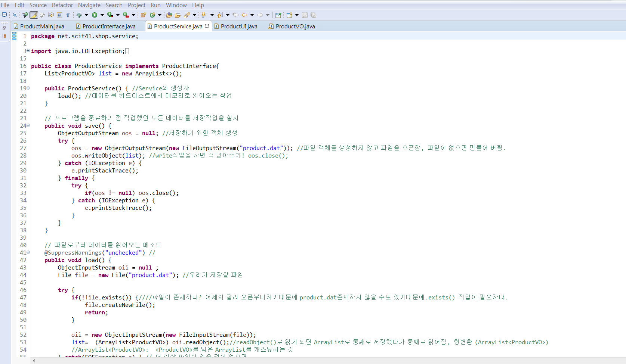626x364 pixels.
Task: Click the flag-with-arrow icon beside Skip Breakpoints
Action: pyautogui.click(x=25, y=15)
